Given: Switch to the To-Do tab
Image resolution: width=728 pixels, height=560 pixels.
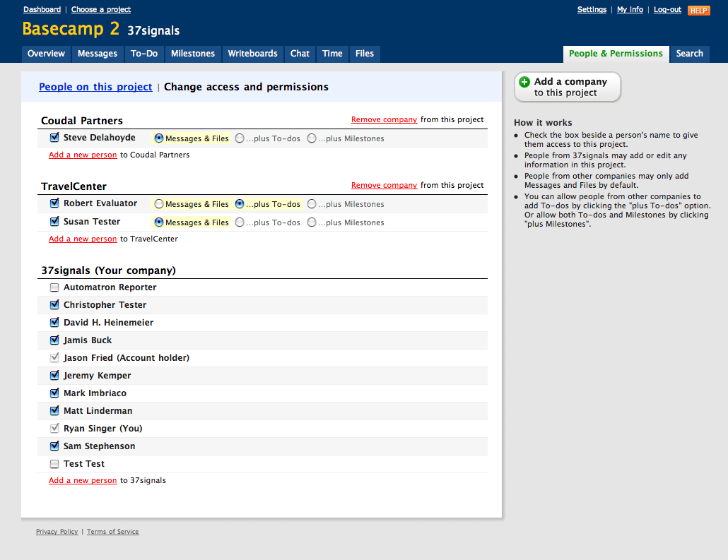Looking at the screenshot, I should [x=144, y=54].
